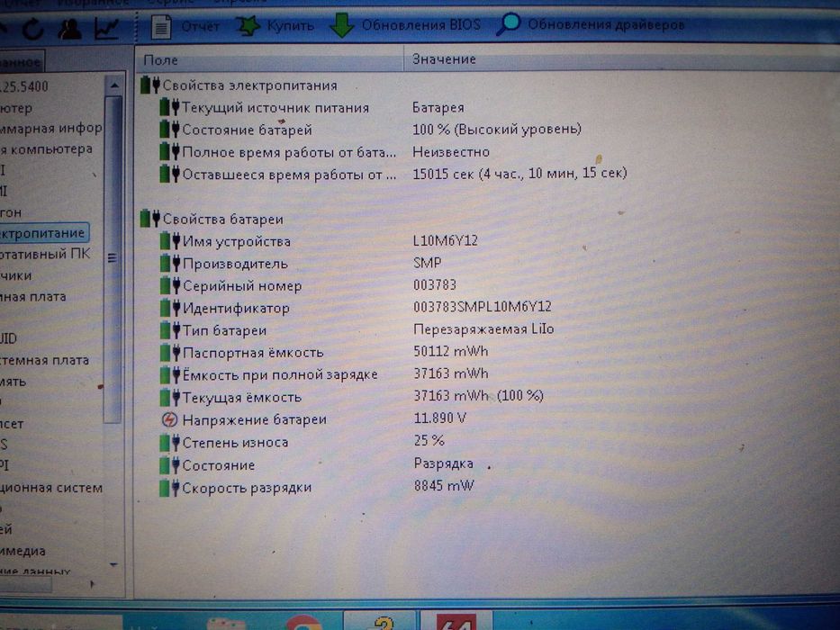Viewport: 840px width, 630px height.
Task: Select Операционная система tree item
Action: (x=51, y=488)
